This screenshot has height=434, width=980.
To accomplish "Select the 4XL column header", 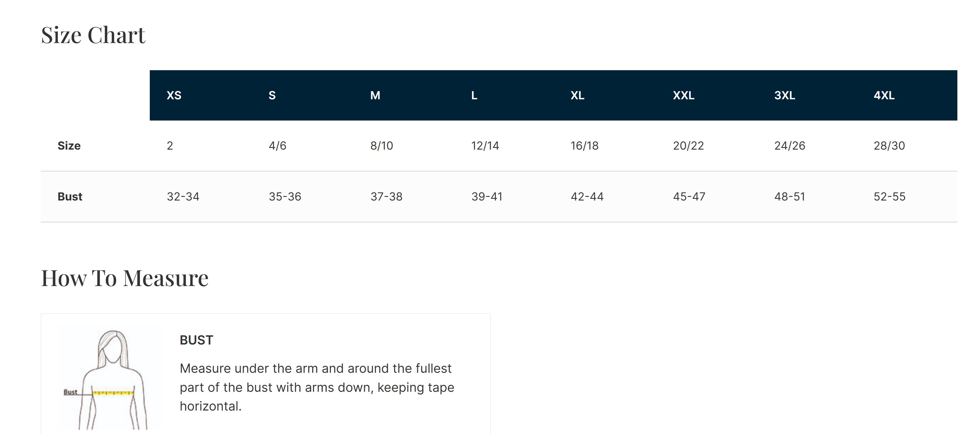I will coord(884,95).
